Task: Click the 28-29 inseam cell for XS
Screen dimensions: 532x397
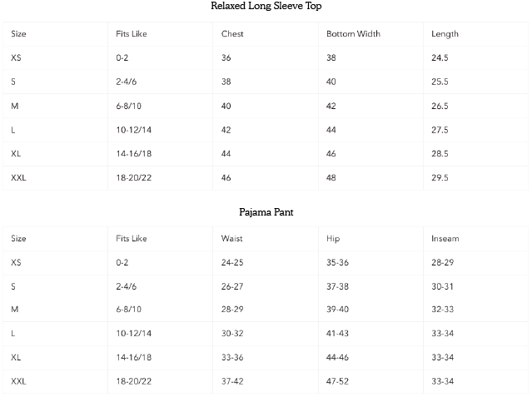Action: pos(442,263)
